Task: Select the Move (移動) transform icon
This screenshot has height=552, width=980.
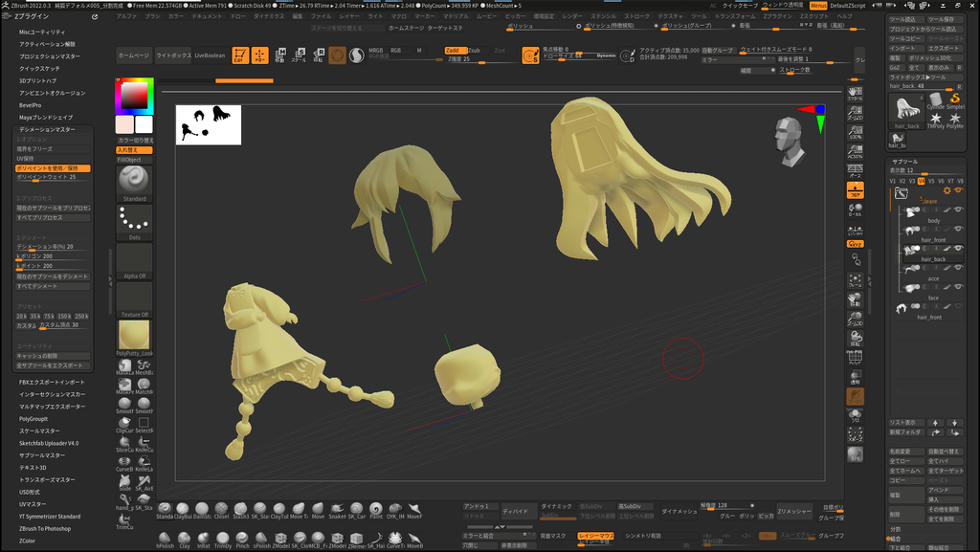Action: [x=280, y=55]
